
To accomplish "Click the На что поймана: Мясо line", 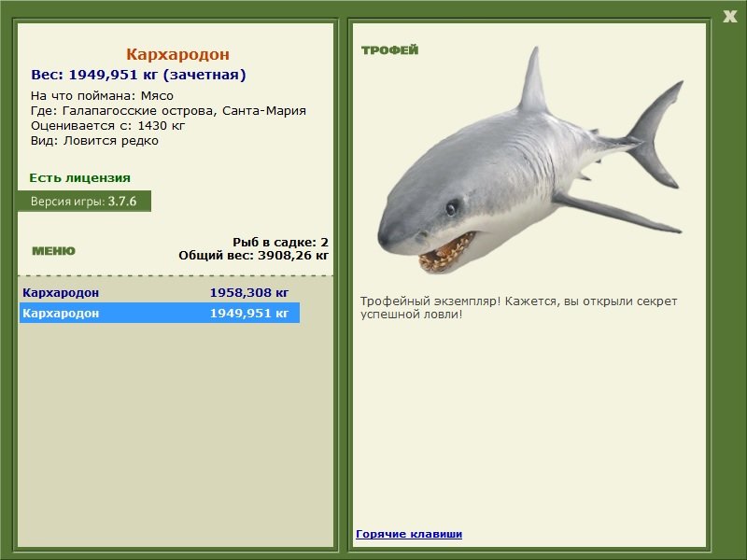I will pyautogui.click(x=102, y=96).
